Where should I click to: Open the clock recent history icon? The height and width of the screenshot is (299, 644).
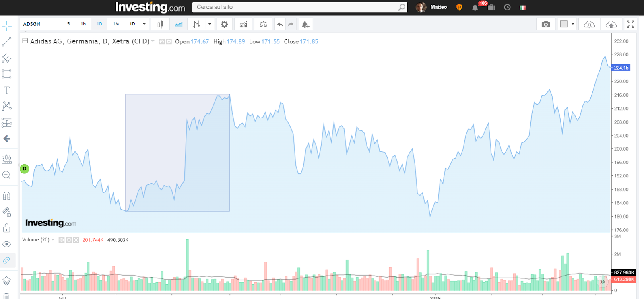click(507, 7)
